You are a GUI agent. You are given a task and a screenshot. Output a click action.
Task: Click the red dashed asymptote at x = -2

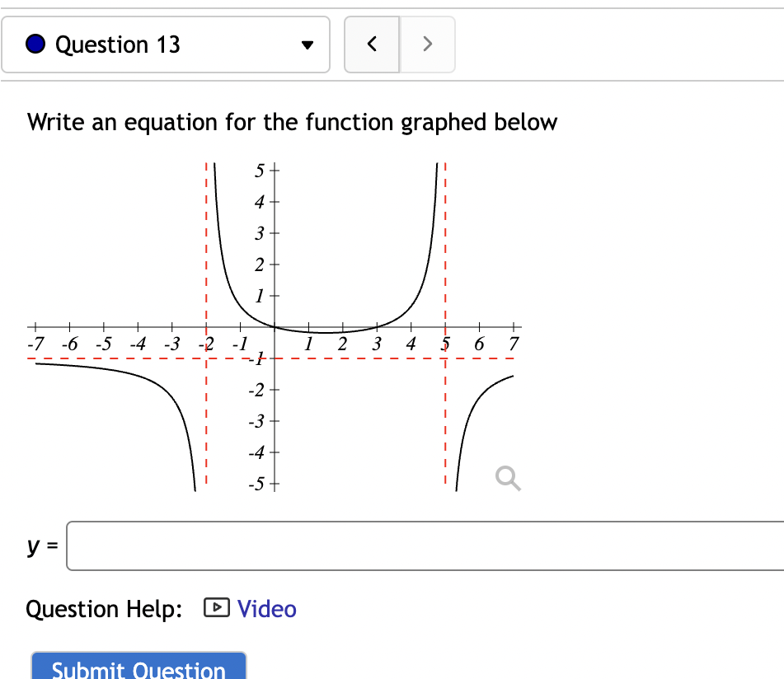[x=205, y=247]
